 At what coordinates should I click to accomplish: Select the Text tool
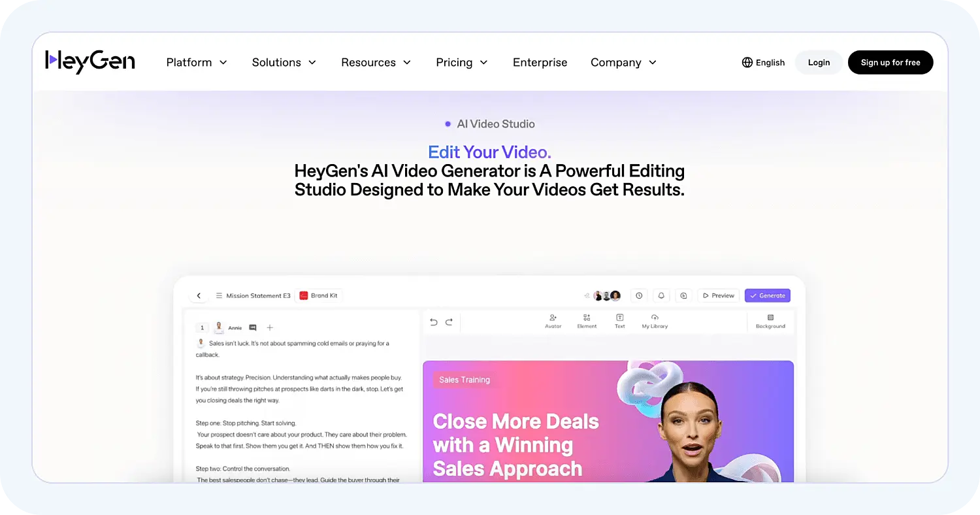(619, 322)
